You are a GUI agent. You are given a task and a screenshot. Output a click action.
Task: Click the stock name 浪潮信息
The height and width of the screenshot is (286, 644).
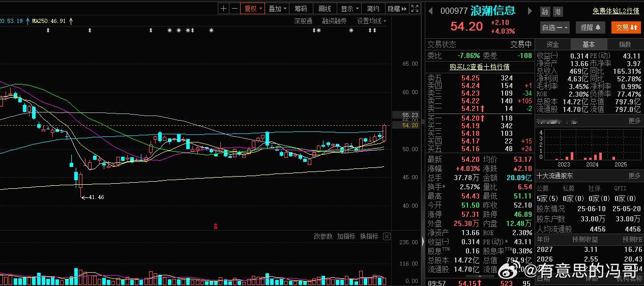coord(493,11)
